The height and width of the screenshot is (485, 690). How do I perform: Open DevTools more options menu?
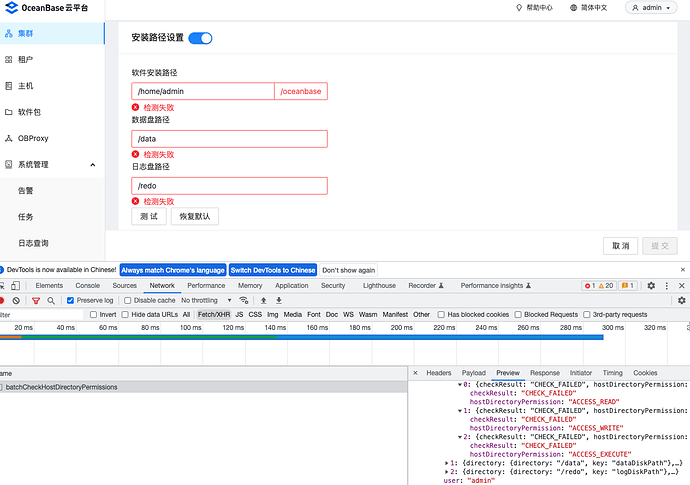667,286
